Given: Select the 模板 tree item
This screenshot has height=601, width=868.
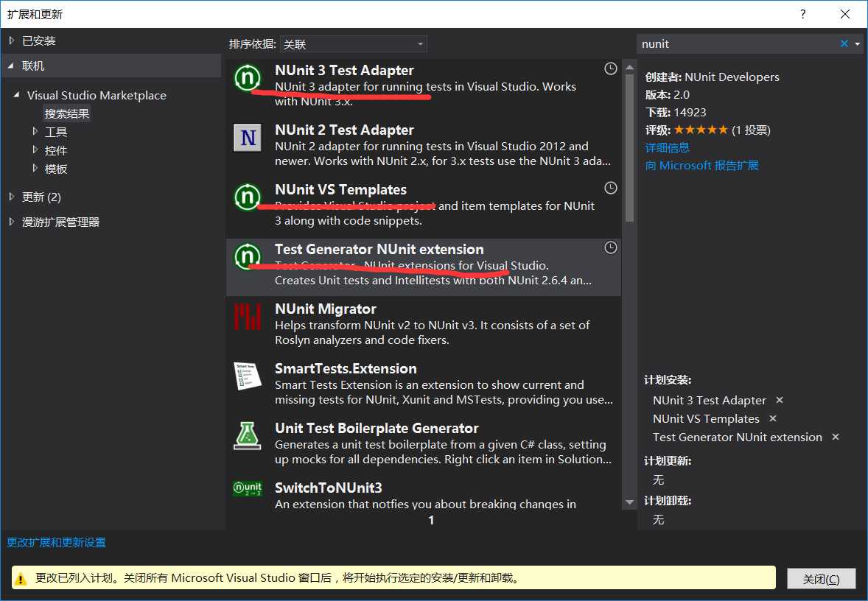Looking at the screenshot, I should tap(56, 168).
